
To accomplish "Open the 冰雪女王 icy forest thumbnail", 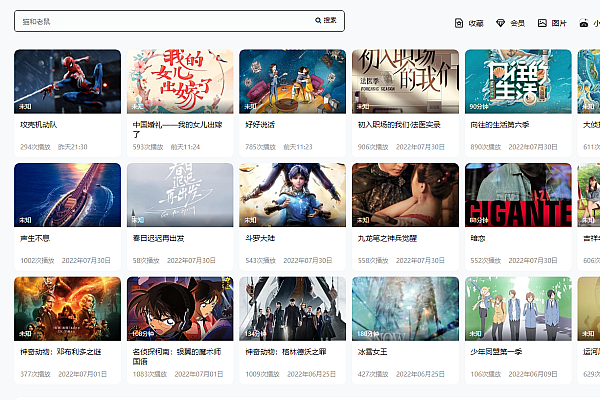I will [405, 309].
